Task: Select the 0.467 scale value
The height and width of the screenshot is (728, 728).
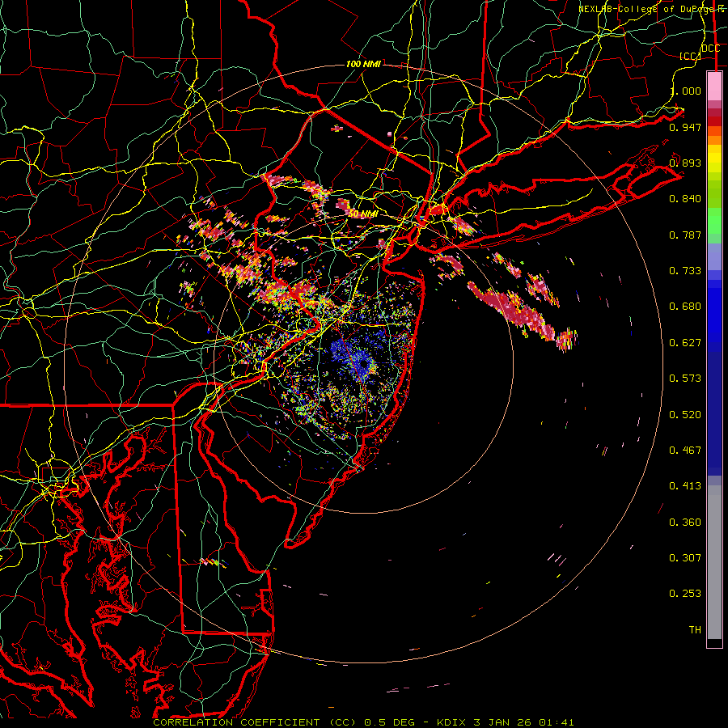Action: coord(685,451)
